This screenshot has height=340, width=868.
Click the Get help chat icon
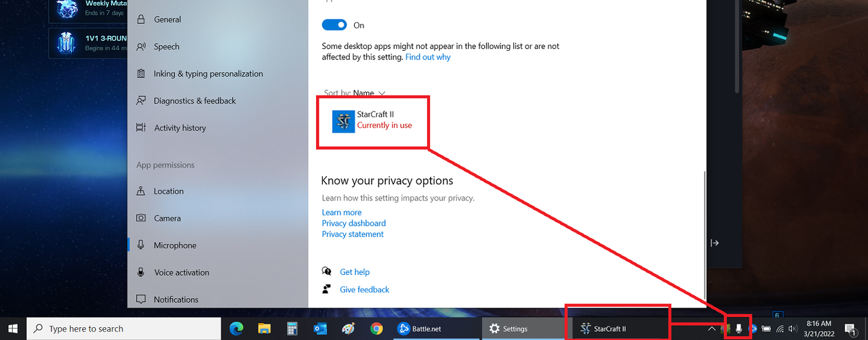coord(327,272)
